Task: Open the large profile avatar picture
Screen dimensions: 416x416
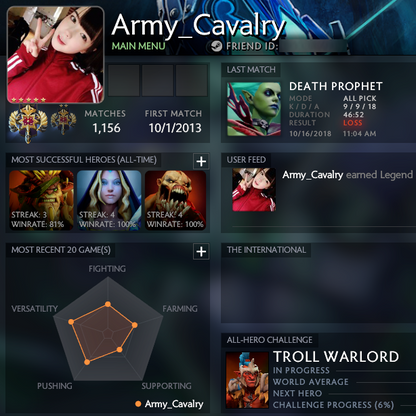Action: coord(55,55)
